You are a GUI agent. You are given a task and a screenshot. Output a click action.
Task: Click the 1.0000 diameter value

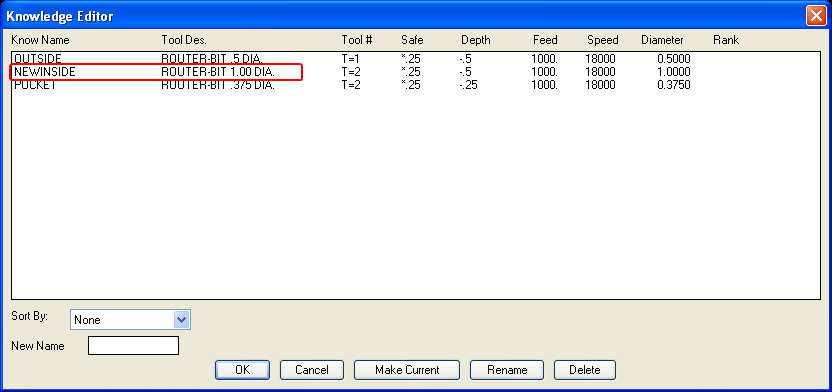tap(674, 72)
